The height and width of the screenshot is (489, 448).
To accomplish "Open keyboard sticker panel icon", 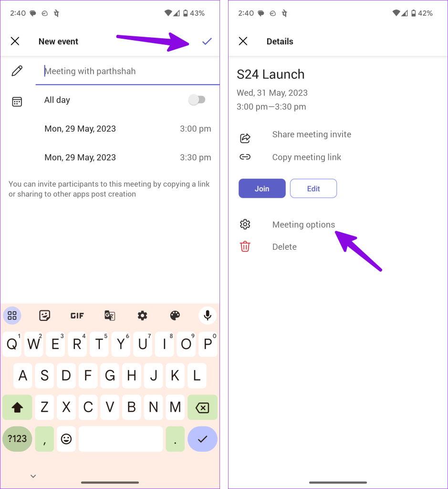I will [44, 316].
